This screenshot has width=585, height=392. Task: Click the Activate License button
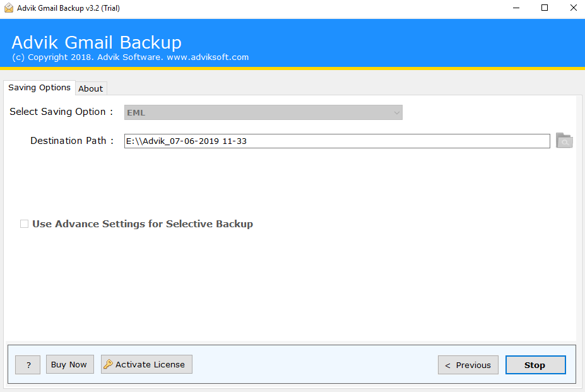pos(146,364)
